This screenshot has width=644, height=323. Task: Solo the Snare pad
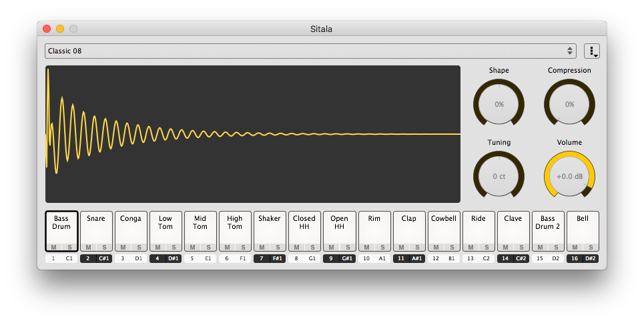(104, 248)
